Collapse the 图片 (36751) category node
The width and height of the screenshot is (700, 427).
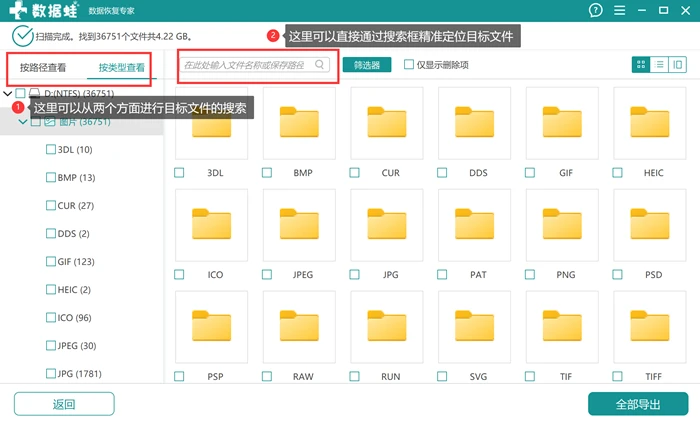pos(23,121)
